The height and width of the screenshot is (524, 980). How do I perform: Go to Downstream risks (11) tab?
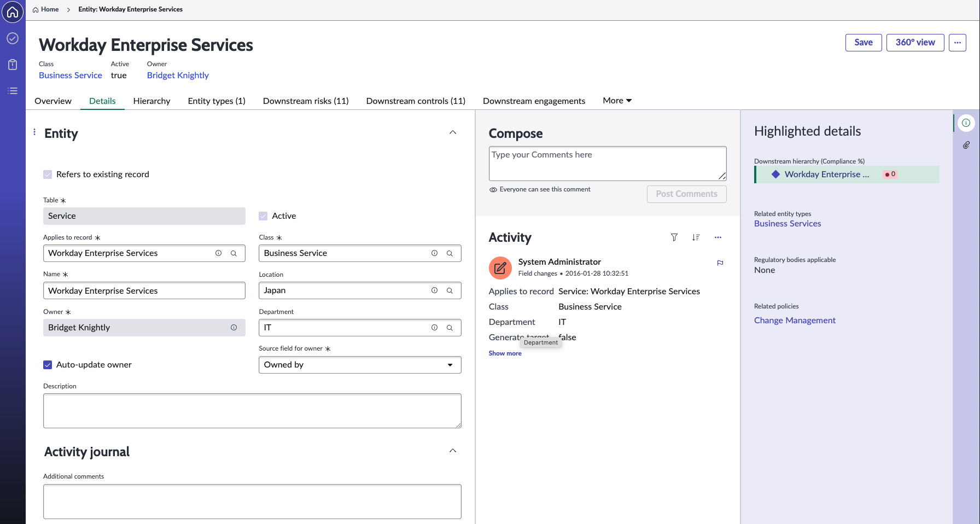306,101
